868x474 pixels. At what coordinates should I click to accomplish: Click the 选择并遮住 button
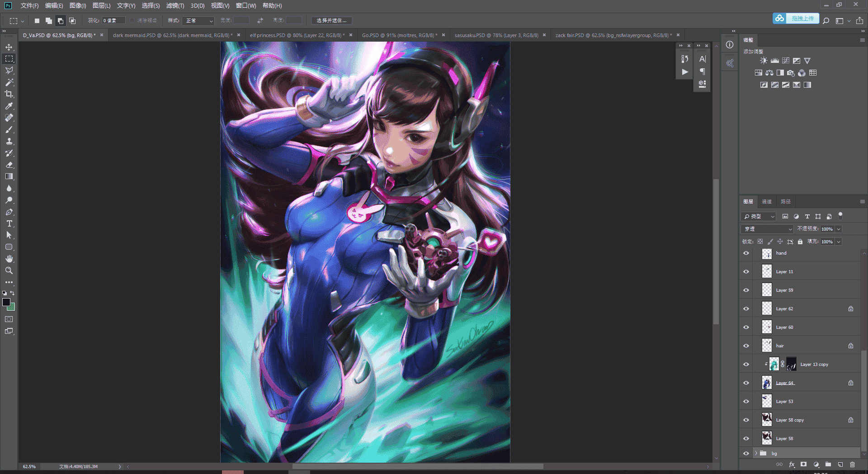332,21
